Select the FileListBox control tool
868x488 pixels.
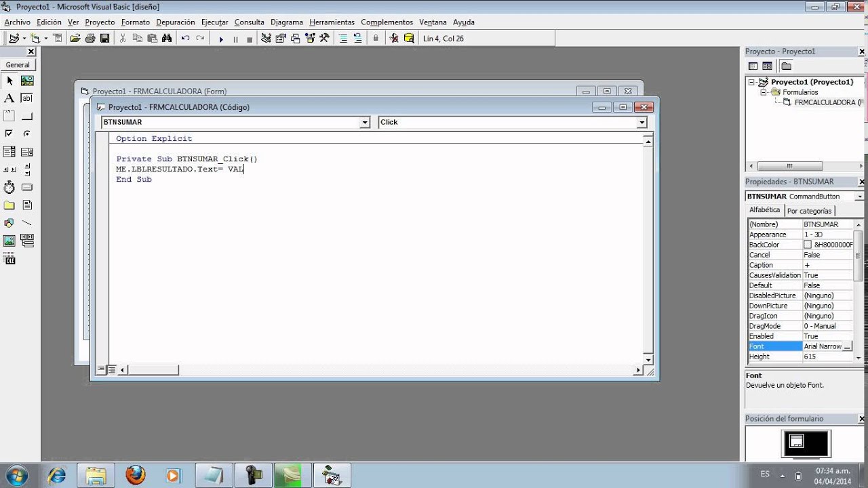27,205
